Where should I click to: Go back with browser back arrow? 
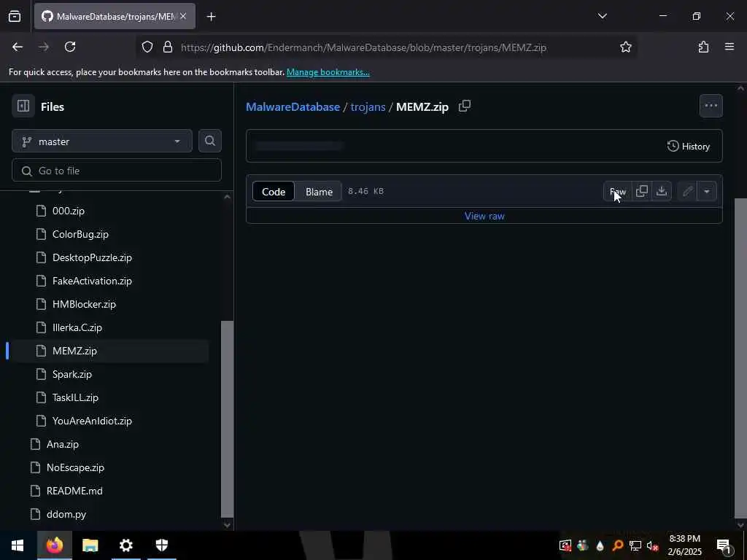(18, 47)
